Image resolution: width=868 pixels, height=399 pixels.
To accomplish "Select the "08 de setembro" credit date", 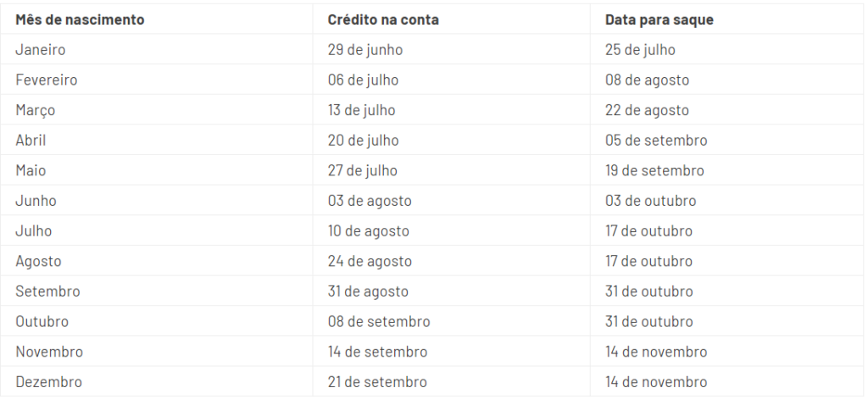I will click(x=379, y=322).
